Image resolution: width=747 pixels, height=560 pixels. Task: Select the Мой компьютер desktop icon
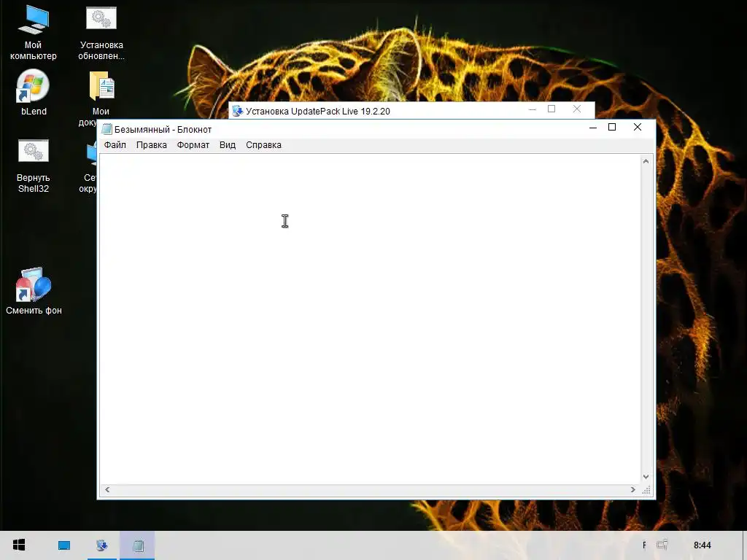33,32
